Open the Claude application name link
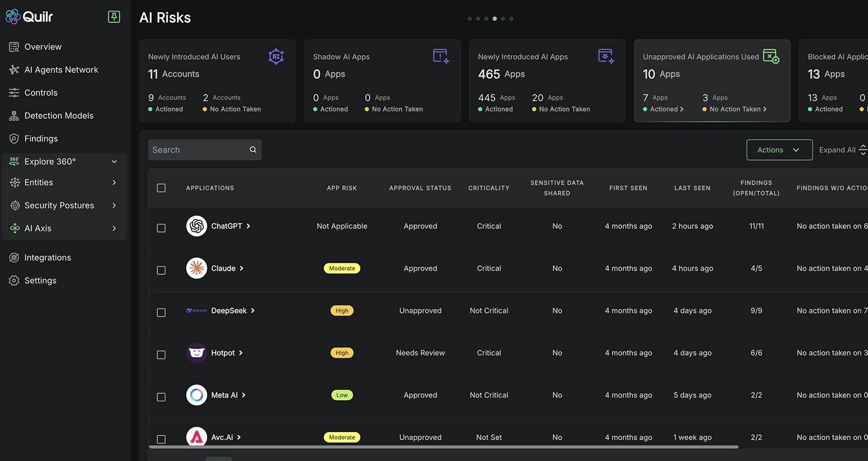The width and height of the screenshot is (868, 461). point(223,268)
